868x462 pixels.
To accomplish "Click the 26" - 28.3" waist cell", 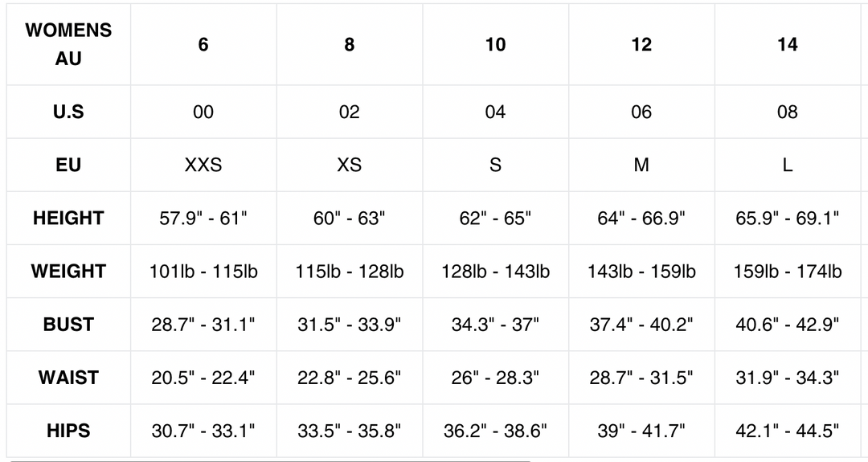I will point(495,377).
